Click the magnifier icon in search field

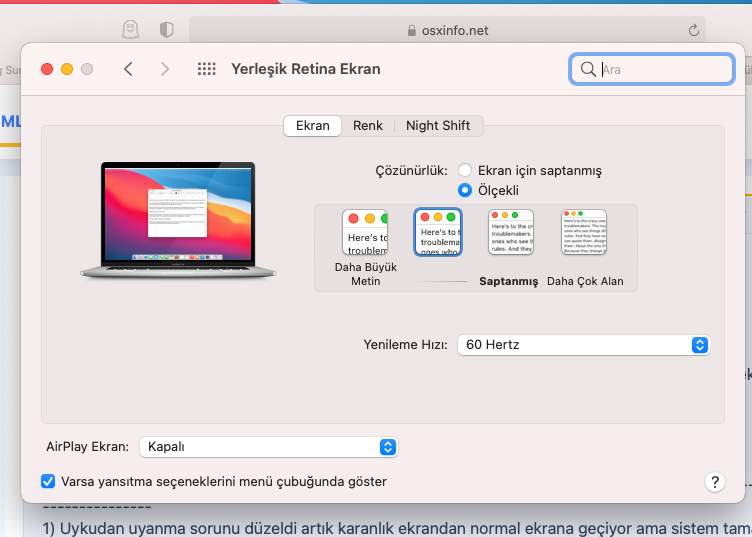pyautogui.click(x=587, y=70)
